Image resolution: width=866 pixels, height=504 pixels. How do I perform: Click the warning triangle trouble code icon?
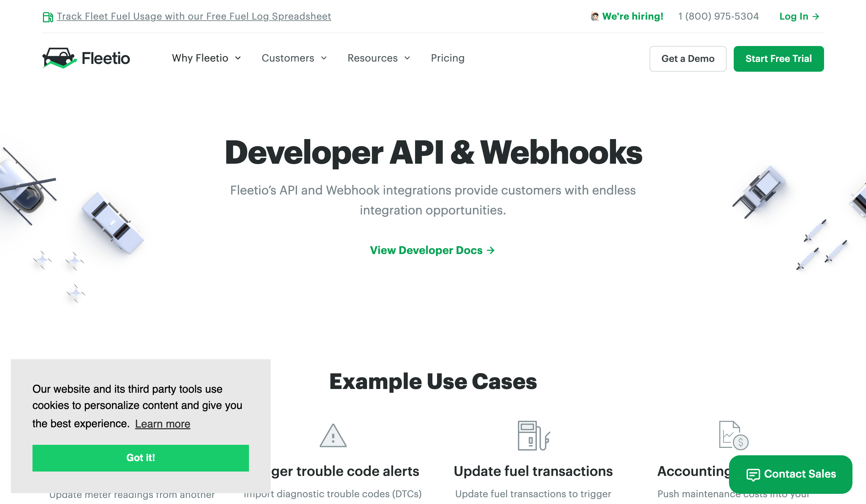(333, 435)
